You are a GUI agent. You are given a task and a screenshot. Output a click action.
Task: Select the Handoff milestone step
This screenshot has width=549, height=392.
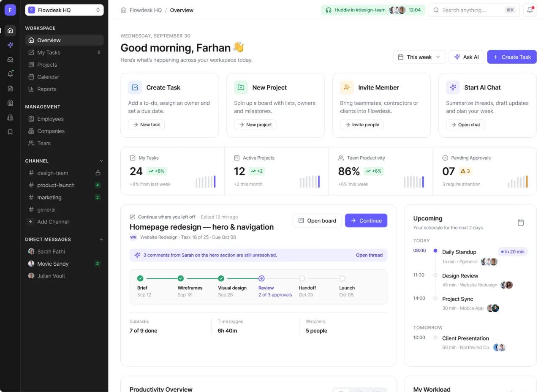coord(302,278)
